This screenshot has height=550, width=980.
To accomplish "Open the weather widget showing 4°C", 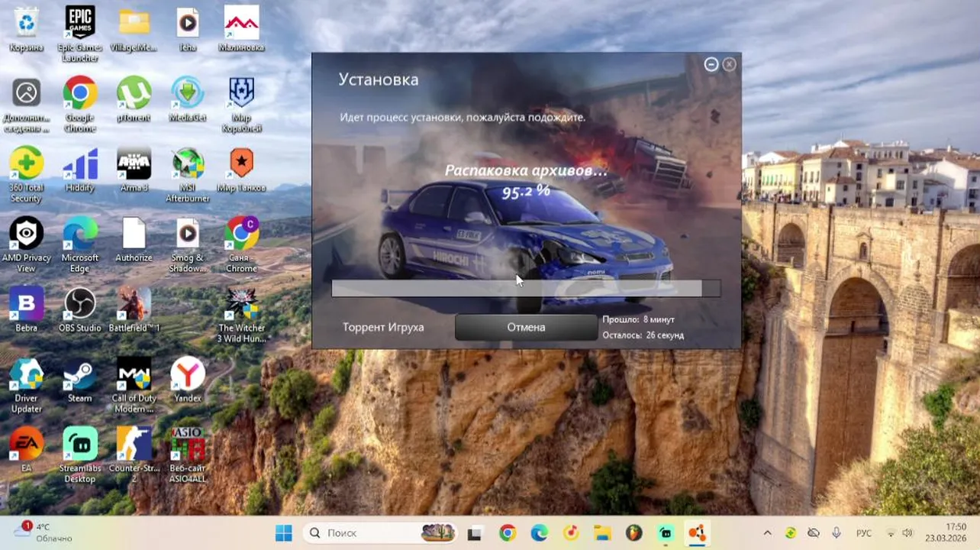I will click(x=44, y=532).
